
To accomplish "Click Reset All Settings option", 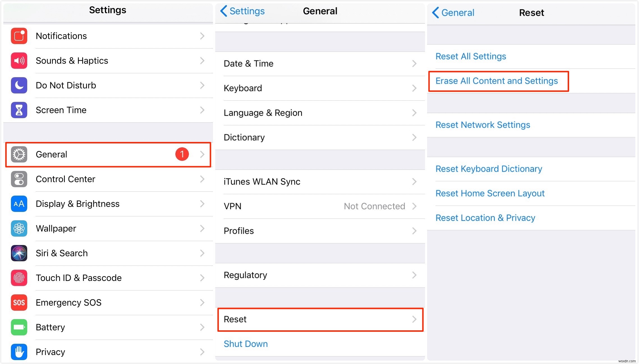I will point(472,56).
